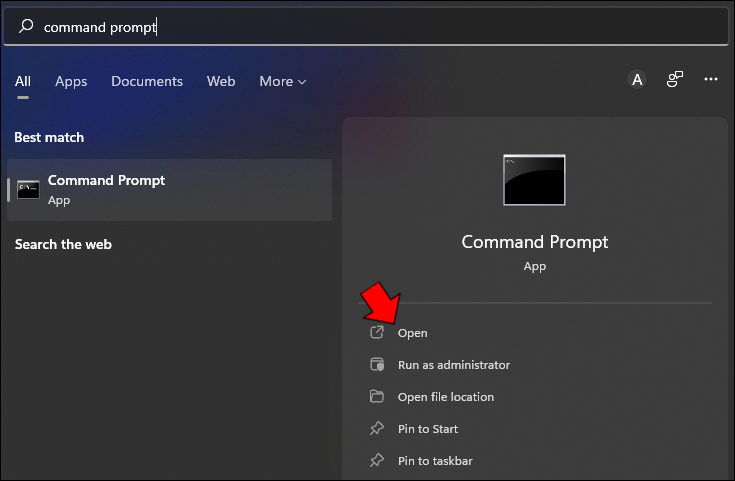Click the large Command Prompt preview icon
Screen dimensions: 735x481
pyautogui.click(x=534, y=180)
